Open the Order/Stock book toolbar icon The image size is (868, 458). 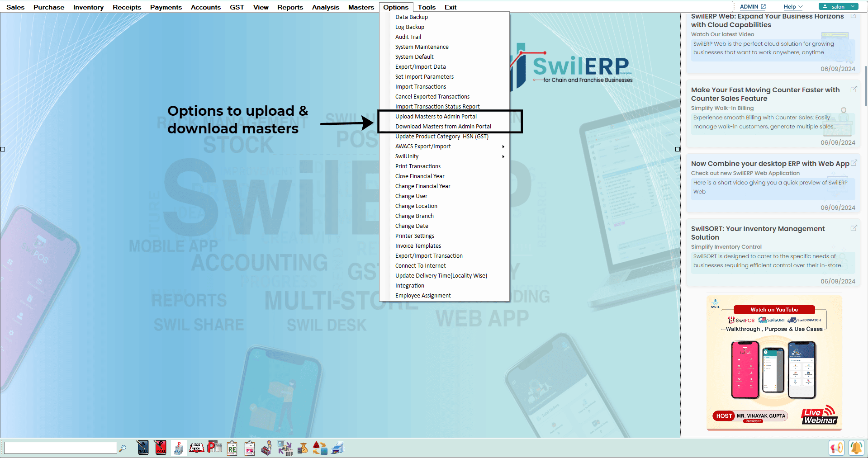(x=196, y=448)
